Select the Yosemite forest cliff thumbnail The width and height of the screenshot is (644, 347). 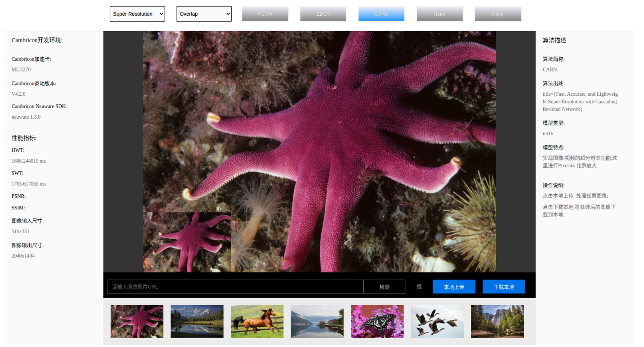pos(497,321)
